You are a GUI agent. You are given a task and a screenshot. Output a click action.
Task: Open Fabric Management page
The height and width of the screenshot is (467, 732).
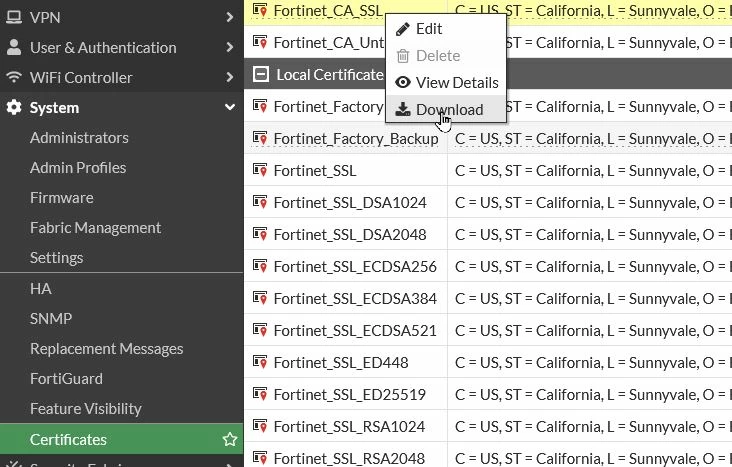coord(95,228)
